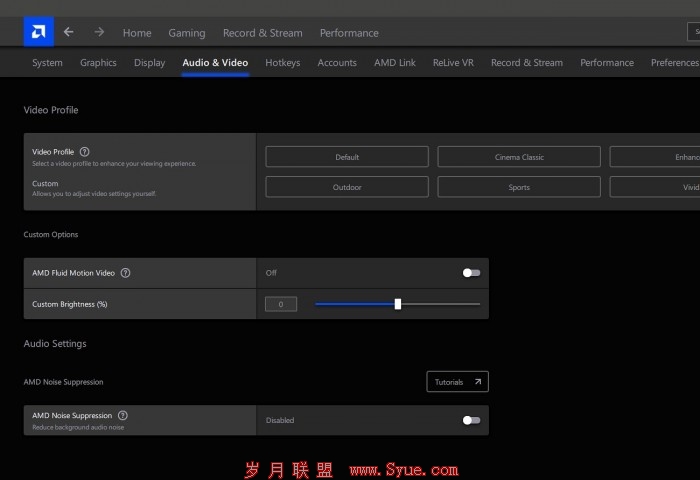Open Performance settings sub-tab

click(x=607, y=63)
